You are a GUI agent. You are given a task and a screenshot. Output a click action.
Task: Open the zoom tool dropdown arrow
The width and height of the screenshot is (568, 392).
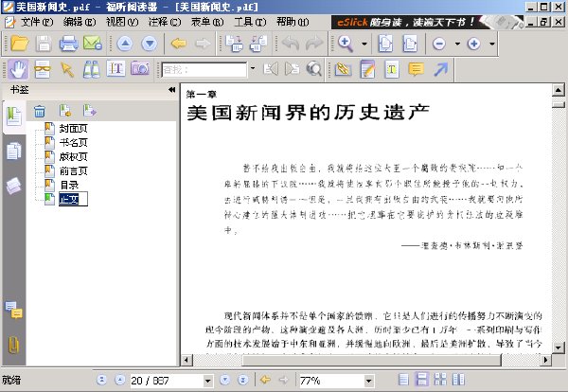(364, 44)
